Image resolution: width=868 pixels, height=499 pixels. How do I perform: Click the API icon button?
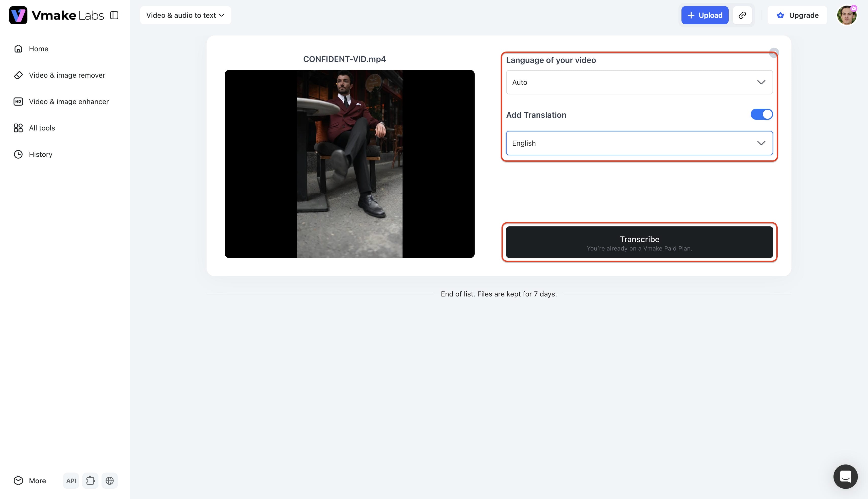pyautogui.click(x=71, y=480)
